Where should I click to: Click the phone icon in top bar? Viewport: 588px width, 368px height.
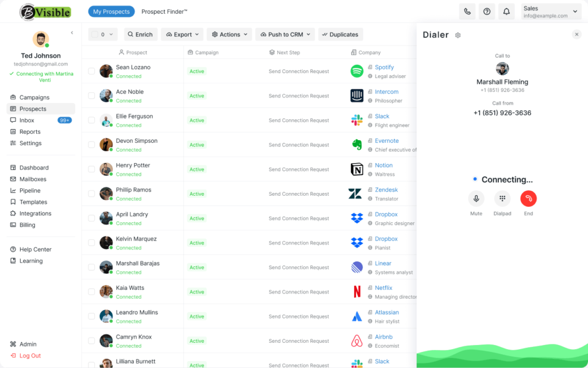tap(467, 11)
